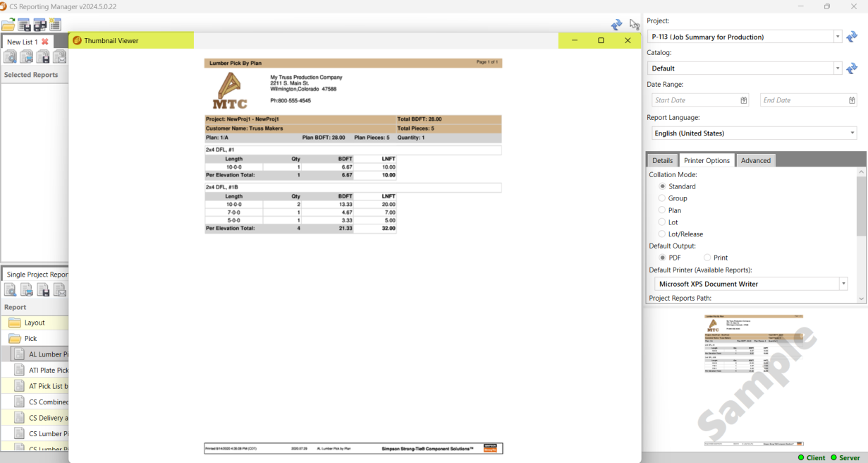Click the scroll up arrow in Printer Options panel
868x463 pixels.
coord(861,172)
